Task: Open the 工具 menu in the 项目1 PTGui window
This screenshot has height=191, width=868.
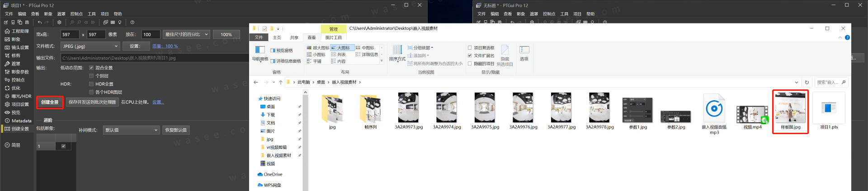Action: click(92, 14)
